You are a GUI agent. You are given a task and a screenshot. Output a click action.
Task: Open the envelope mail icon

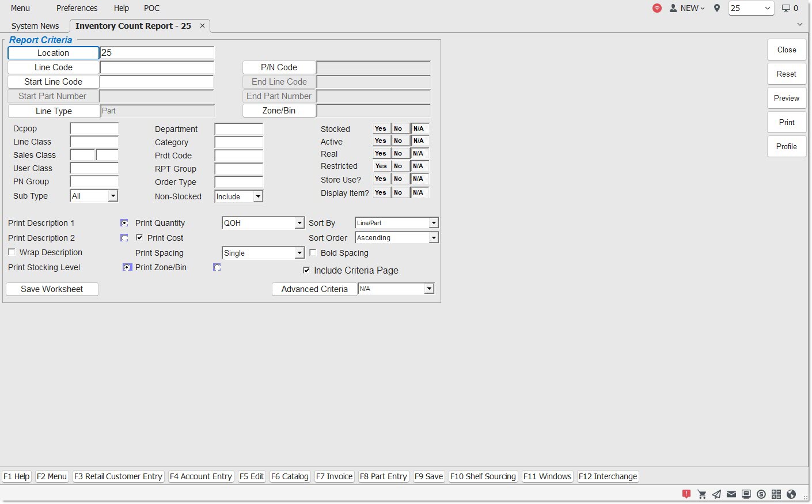click(731, 494)
